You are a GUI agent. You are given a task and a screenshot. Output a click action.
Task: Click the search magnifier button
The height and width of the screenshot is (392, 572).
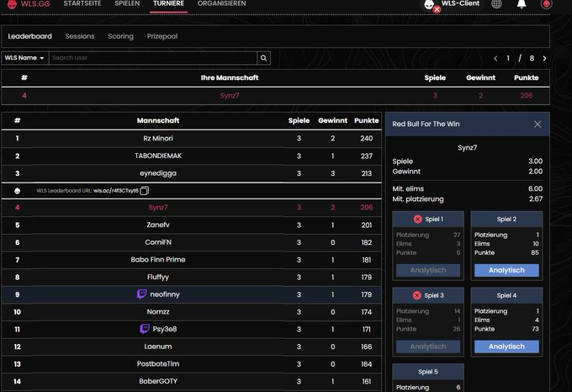[263, 58]
